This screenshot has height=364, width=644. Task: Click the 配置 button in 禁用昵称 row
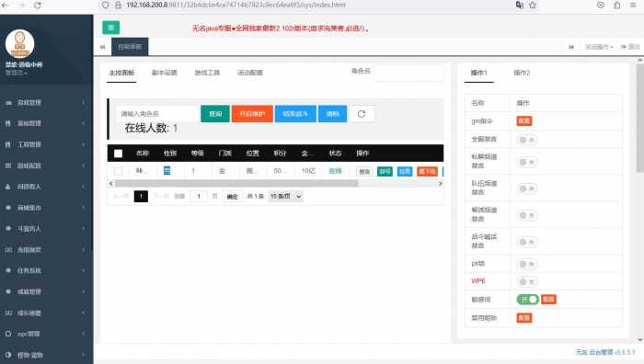pos(524,318)
